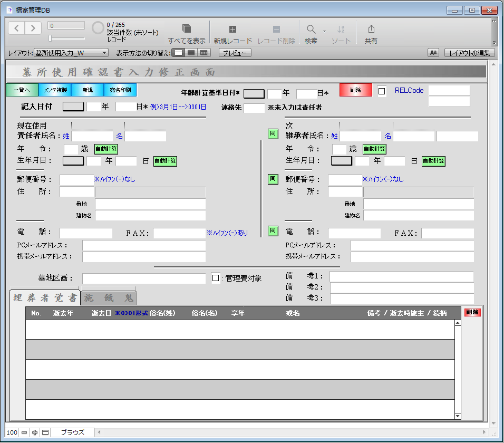Switch to form view display icon
The height and width of the screenshot is (443, 504).
pos(178,53)
